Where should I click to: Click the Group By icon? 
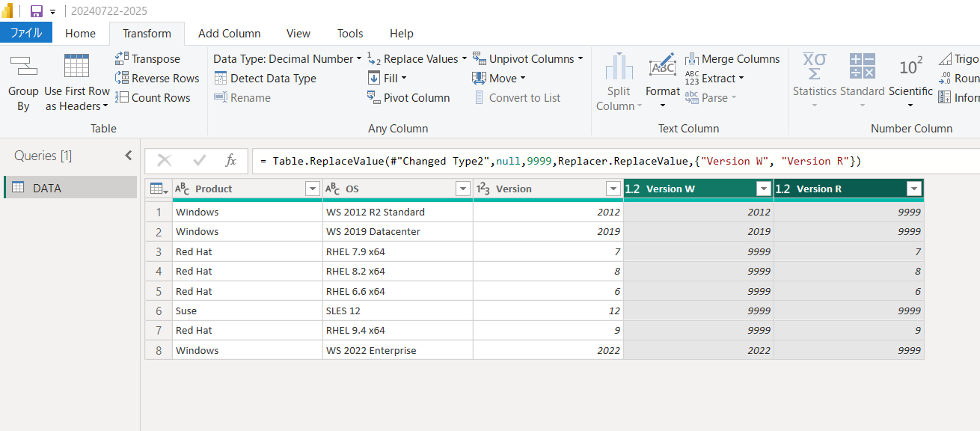(x=23, y=67)
